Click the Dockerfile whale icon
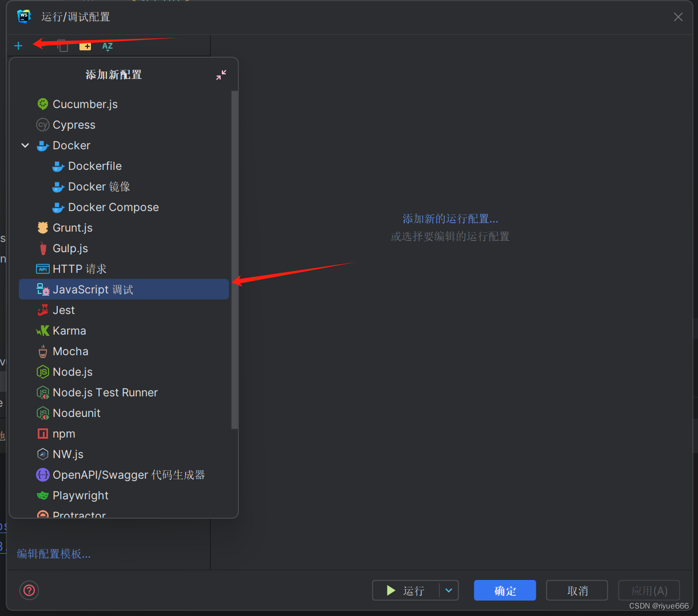Image resolution: width=698 pixels, height=616 pixels. 58,166
